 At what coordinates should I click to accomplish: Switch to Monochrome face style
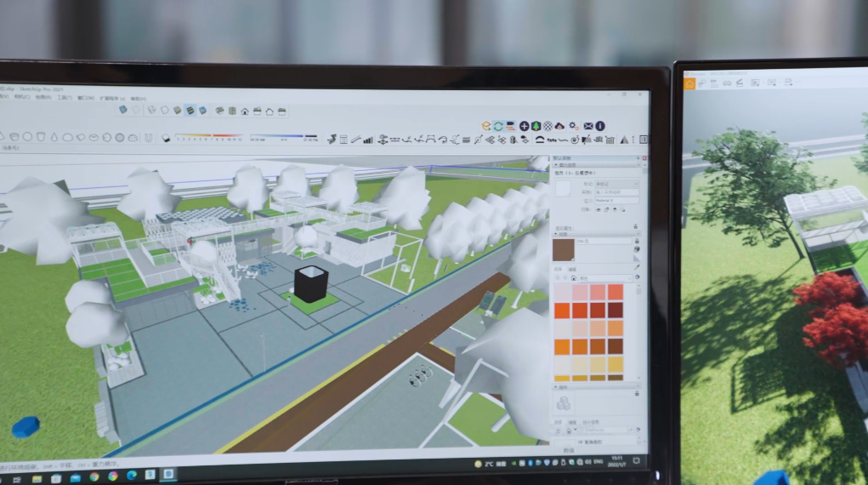click(202, 111)
